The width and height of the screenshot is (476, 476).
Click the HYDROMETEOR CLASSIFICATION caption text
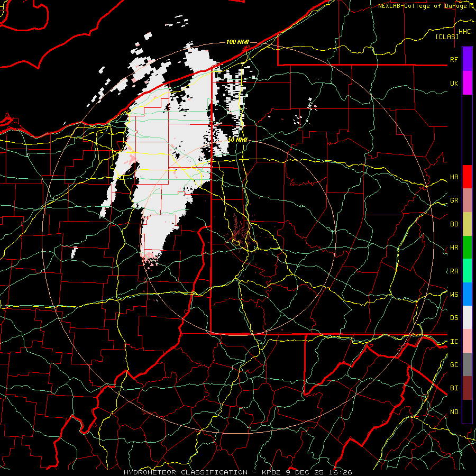186,472
